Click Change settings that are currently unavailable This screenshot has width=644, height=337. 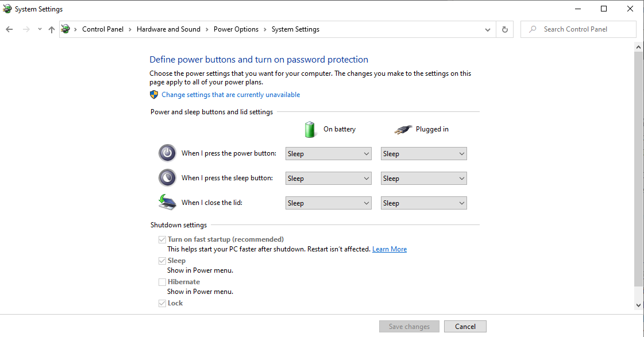click(231, 95)
